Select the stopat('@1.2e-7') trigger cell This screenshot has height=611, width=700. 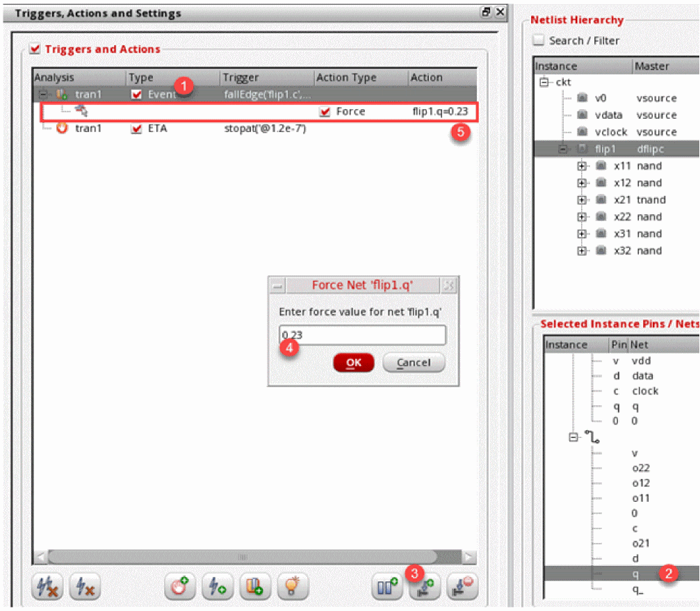(265, 129)
